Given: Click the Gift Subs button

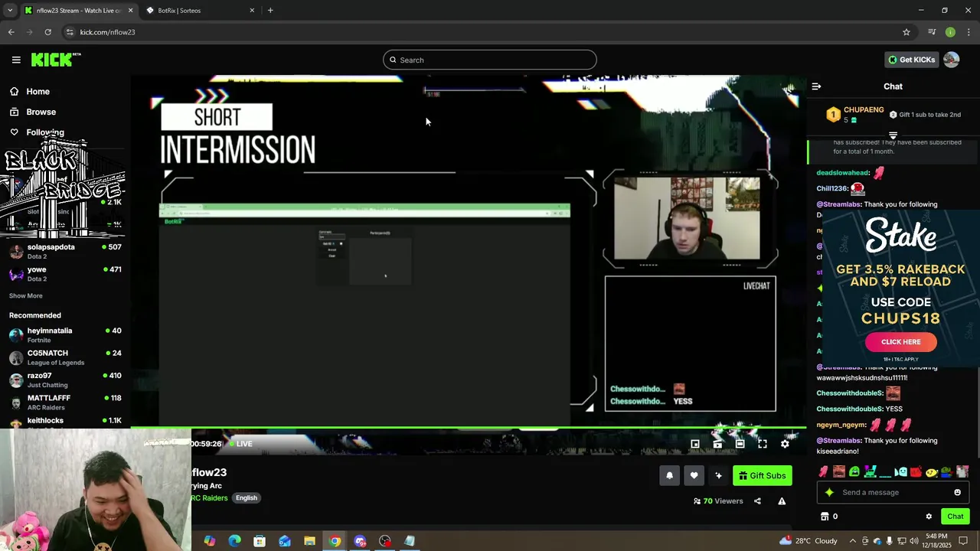Looking at the screenshot, I should (762, 475).
